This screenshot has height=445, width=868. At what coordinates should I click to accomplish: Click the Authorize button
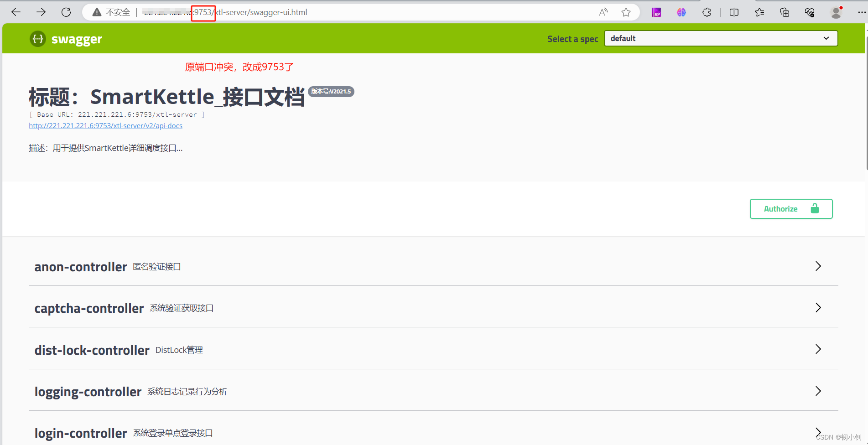(x=791, y=209)
